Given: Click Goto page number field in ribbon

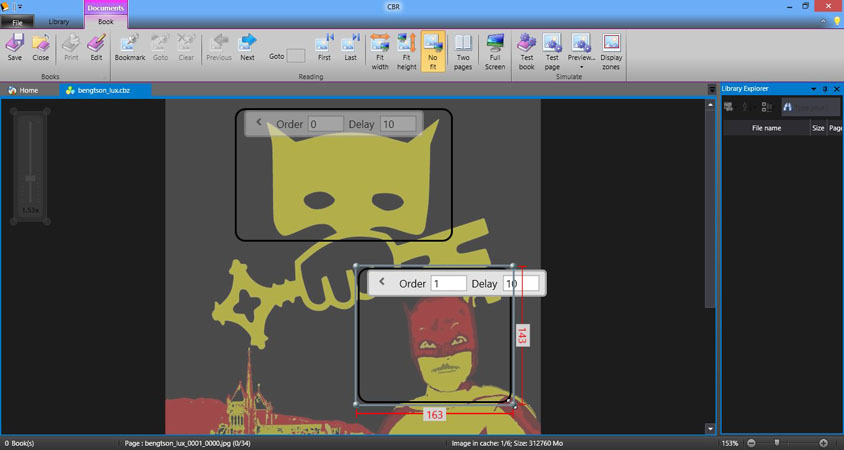Looking at the screenshot, I should pos(296,56).
